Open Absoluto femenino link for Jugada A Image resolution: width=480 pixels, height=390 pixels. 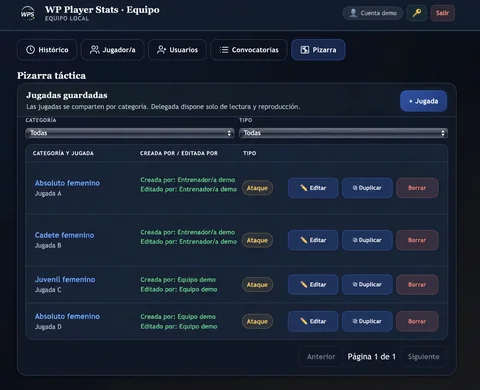pos(67,183)
